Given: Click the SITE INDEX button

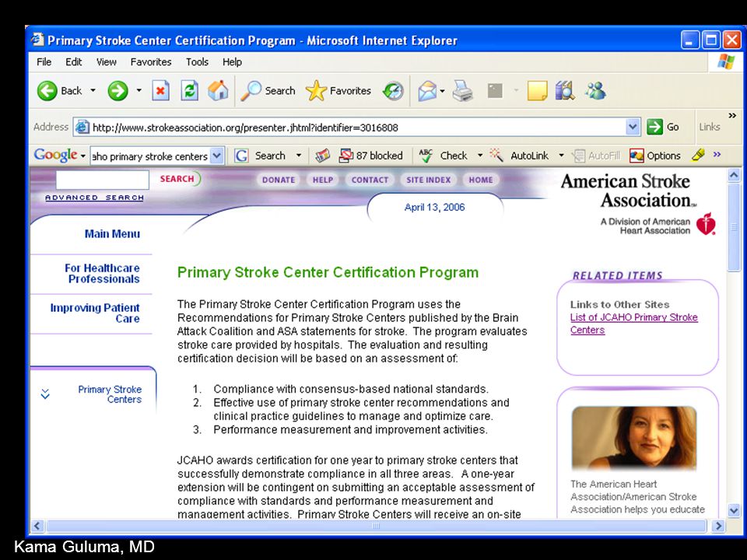Looking at the screenshot, I should tap(428, 180).
